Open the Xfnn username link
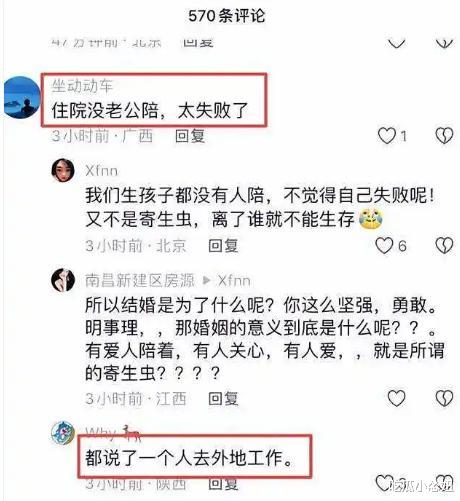 point(102,171)
